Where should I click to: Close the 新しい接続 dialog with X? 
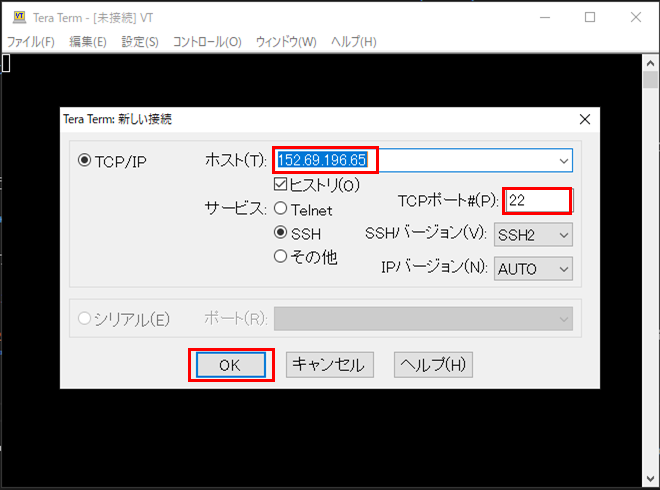coord(585,120)
